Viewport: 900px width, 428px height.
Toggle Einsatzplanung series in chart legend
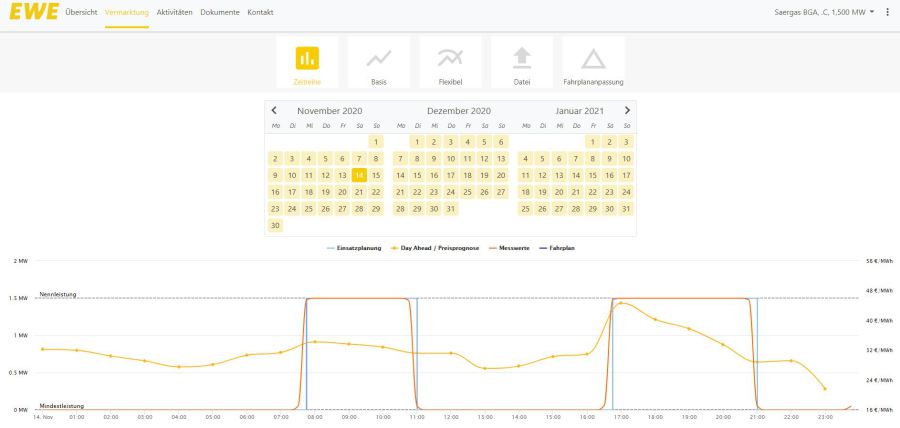pyautogui.click(x=355, y=247)
